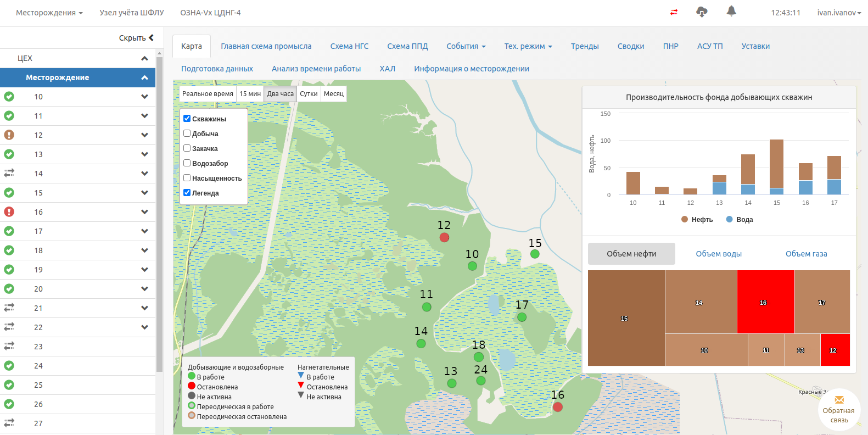The image size is (868, 435).
Task: Open the cloud download icon
Action: (x=702, y=12)
